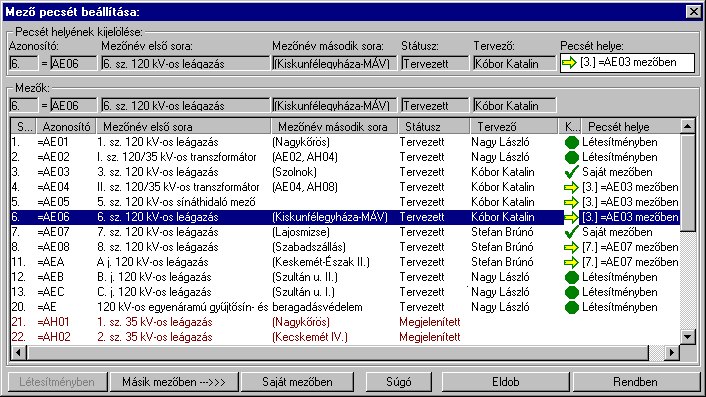Click the yellow arrow icon in row =AE05

pyautogui.click(x=571, y=202)
